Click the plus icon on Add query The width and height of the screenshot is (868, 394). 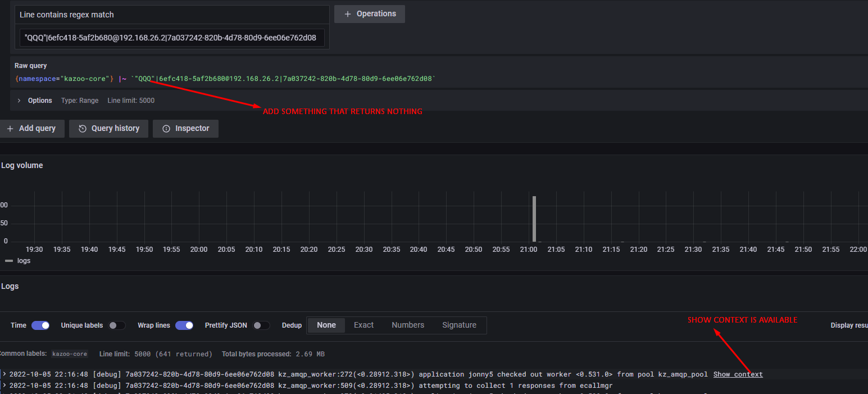pyautogui.click(x=10, y=128)
